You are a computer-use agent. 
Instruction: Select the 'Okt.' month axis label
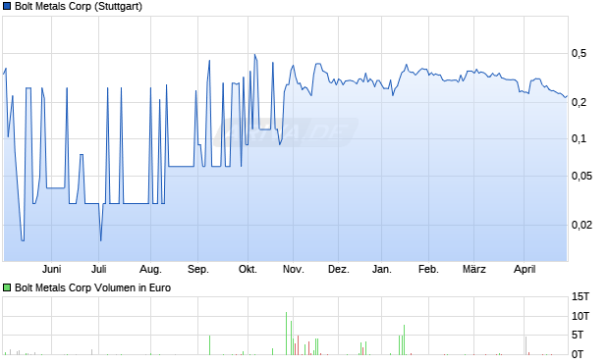point(248,269)
